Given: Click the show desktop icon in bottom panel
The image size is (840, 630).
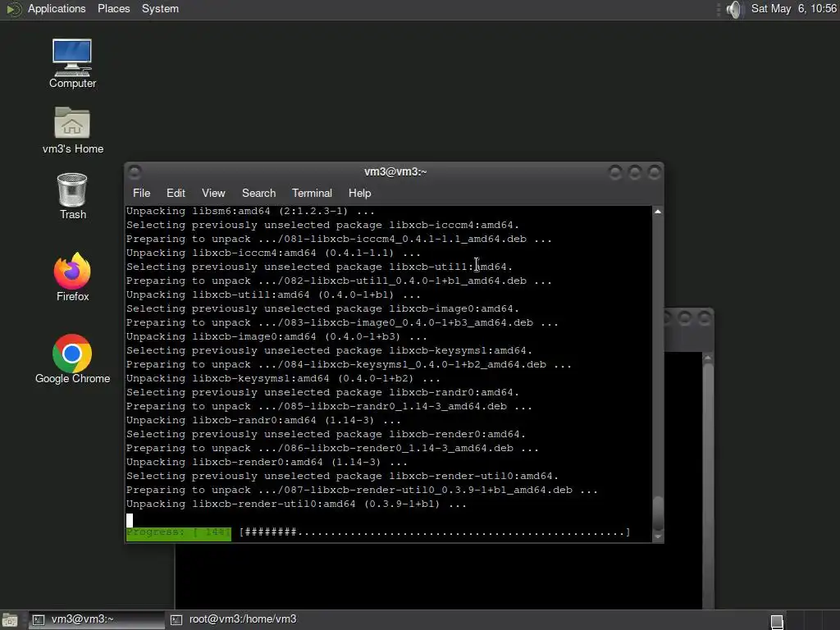Looking at the screenshot, I should pyautogui.click(x=10, y=620).
